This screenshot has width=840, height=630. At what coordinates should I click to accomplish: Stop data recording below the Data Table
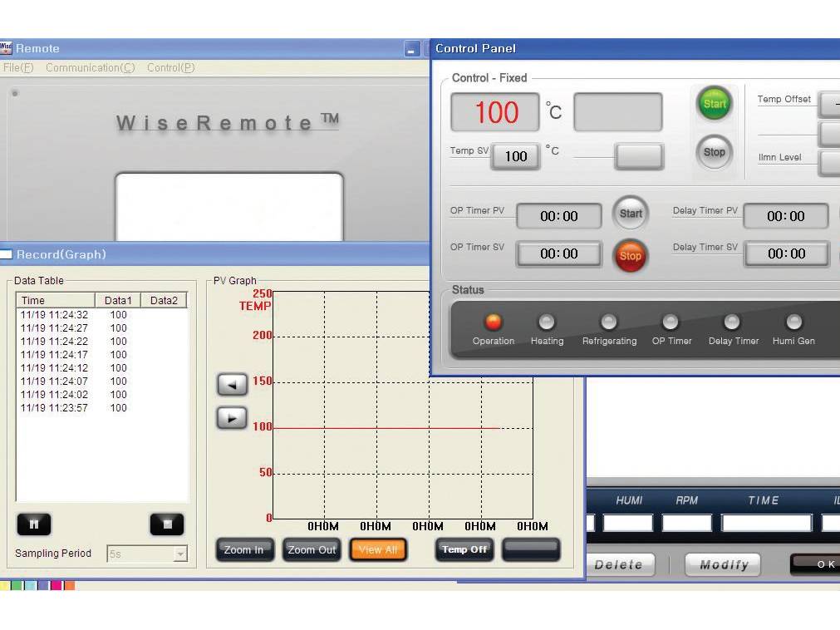(166, 524)
